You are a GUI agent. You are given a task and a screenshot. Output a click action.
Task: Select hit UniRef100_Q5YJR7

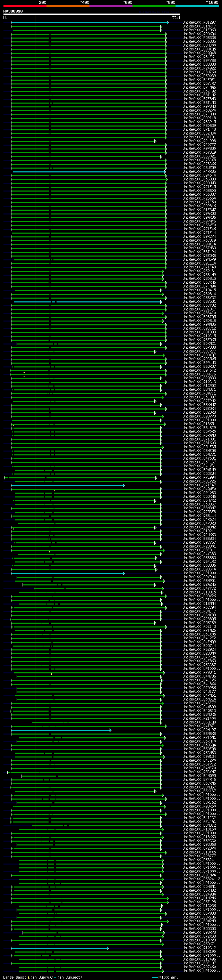(199, 83)
